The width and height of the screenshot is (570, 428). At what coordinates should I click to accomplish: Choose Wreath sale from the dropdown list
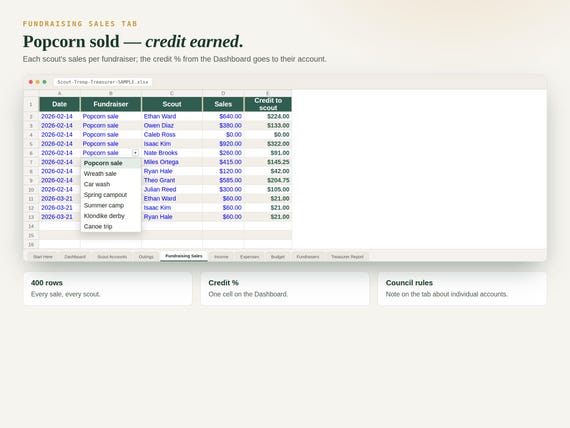pyautogui.click(x=111, y=173)
